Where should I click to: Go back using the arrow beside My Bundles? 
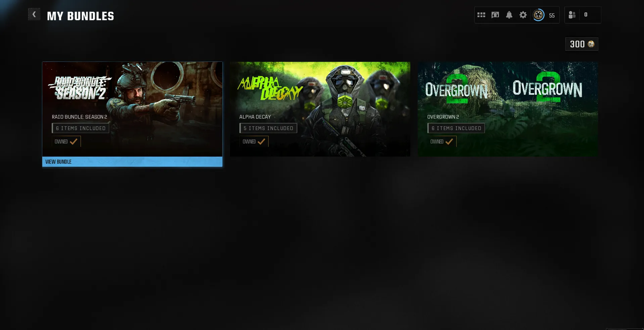pyautogui.click(x=34, y=14)
